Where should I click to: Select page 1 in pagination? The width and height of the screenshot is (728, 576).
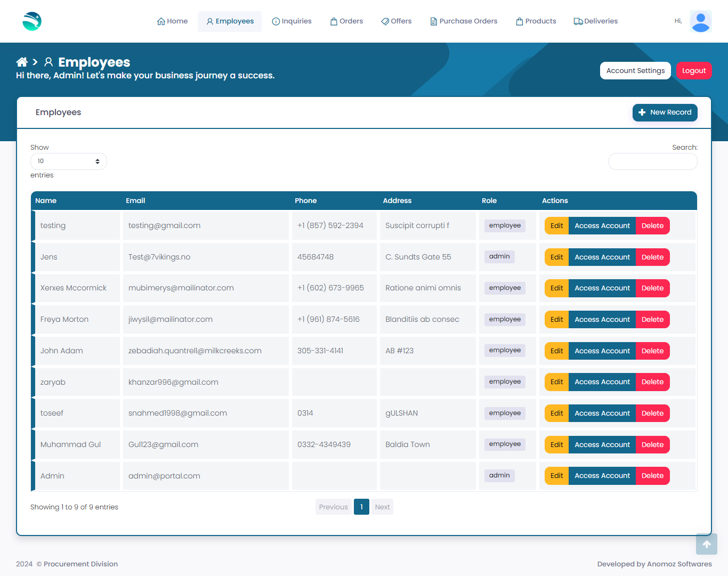pyautogui.click(x=361, y=507)
